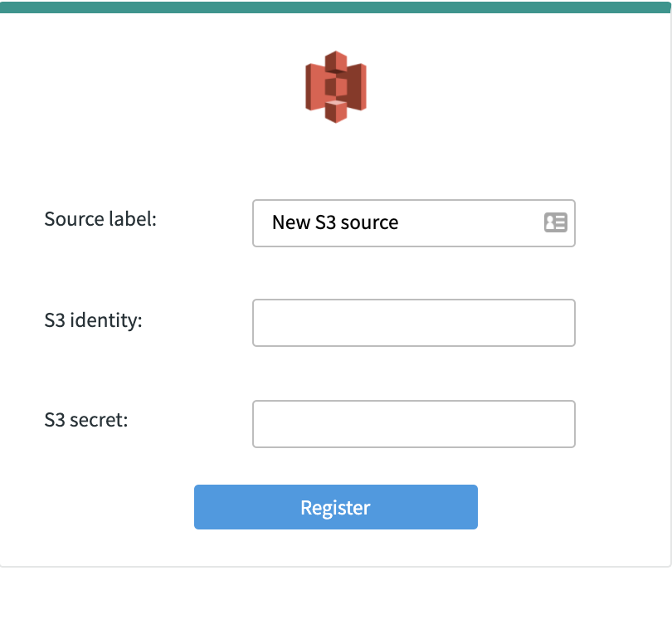Focus the S3 identity input field
This screenshot has height=639, width=672.
point(414,323)
